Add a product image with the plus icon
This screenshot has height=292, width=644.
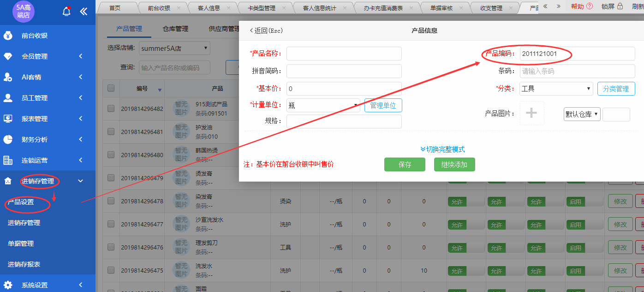pos(532,113)
